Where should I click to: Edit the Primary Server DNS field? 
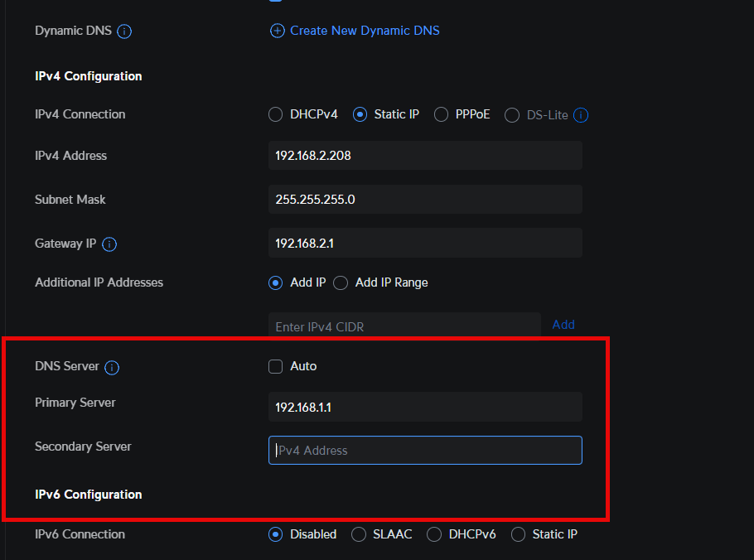(x=425, y=408)
